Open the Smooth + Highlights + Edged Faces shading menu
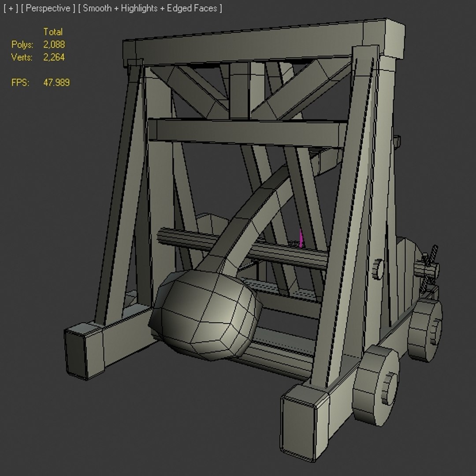Viewport: 476px width, 476px height. coord(150,8)
